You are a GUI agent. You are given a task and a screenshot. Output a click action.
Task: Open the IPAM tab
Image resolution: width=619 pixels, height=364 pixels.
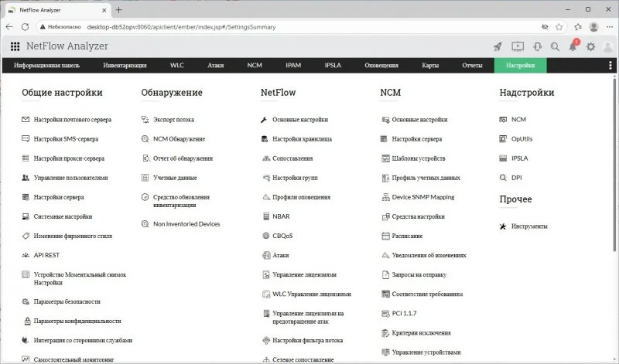point(293,66)
